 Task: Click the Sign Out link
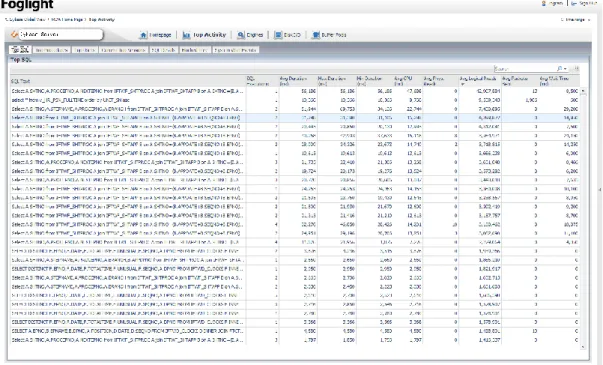pos(587,3)
